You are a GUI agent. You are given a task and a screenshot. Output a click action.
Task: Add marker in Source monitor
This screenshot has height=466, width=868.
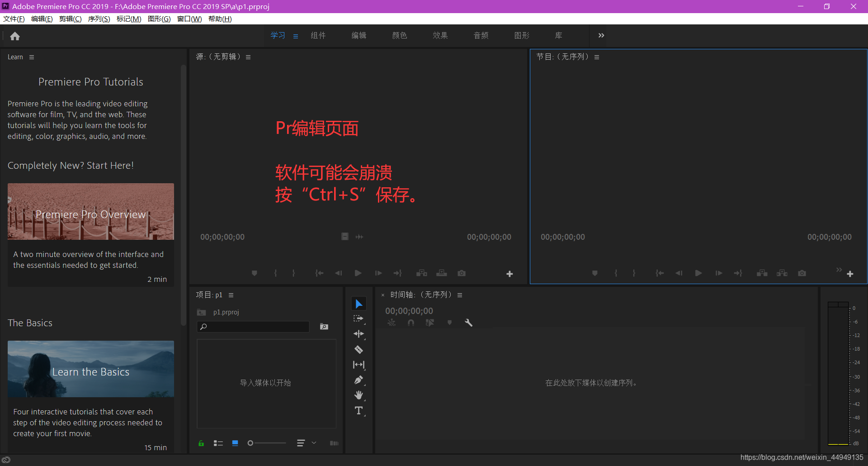pos(255,273)
